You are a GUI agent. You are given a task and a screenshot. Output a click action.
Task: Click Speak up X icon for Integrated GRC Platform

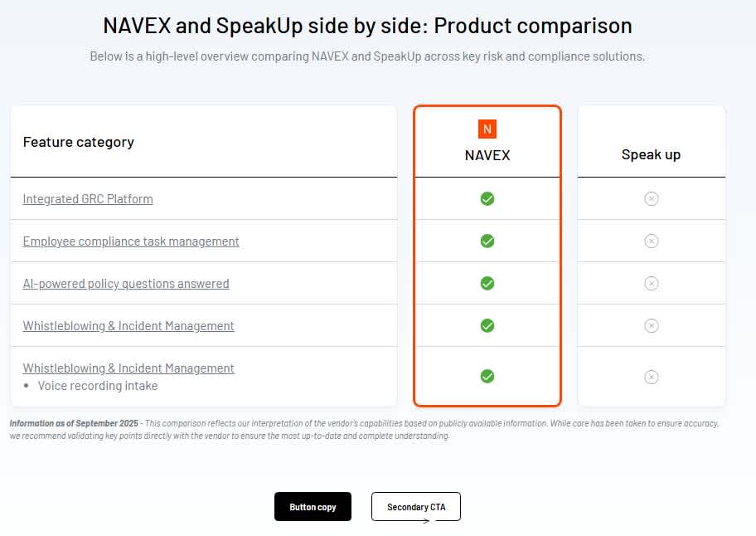(652, 199)
